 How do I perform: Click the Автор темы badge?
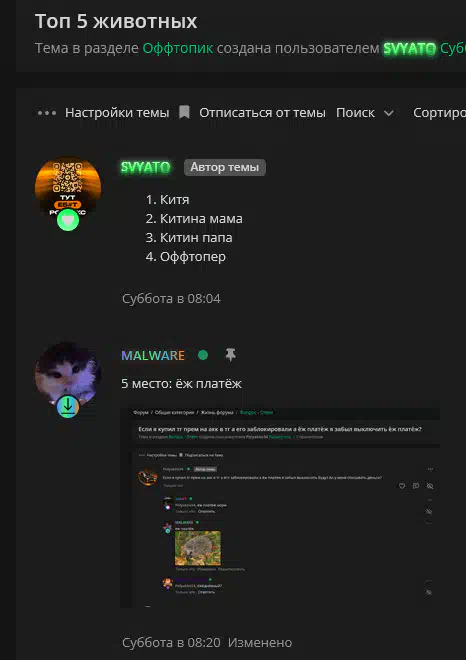click(225, 168)
